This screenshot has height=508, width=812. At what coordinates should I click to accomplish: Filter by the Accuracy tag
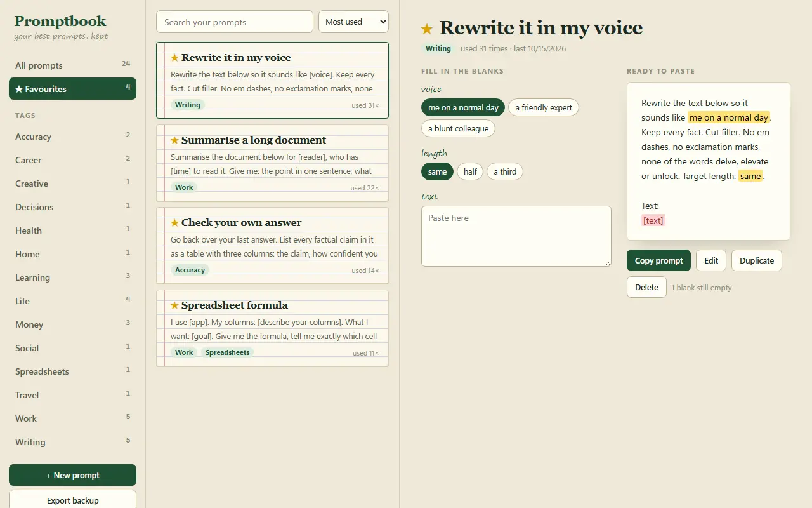tap(72, 137)
